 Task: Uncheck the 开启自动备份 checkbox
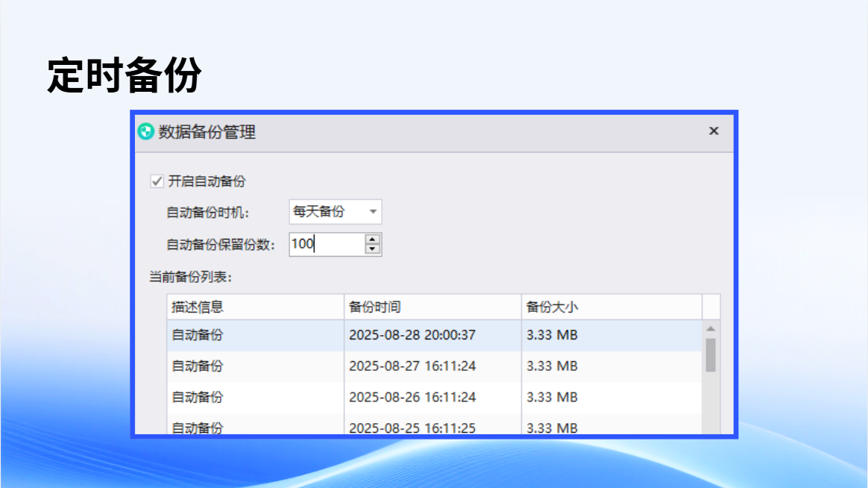point(157,181)
